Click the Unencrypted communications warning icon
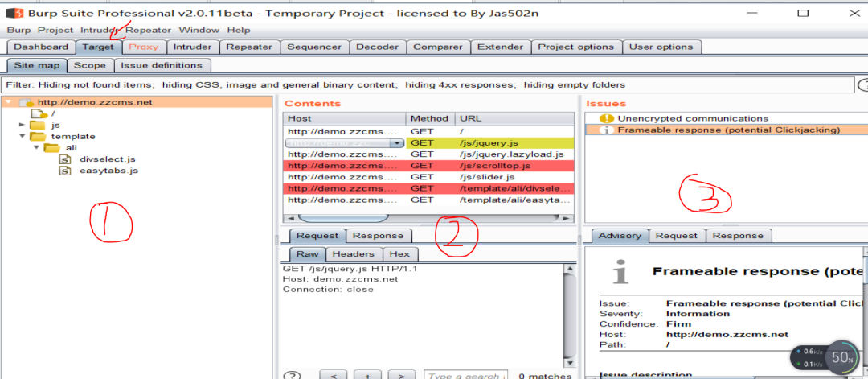This screenshot has height=379, width=868. (607, 118)
